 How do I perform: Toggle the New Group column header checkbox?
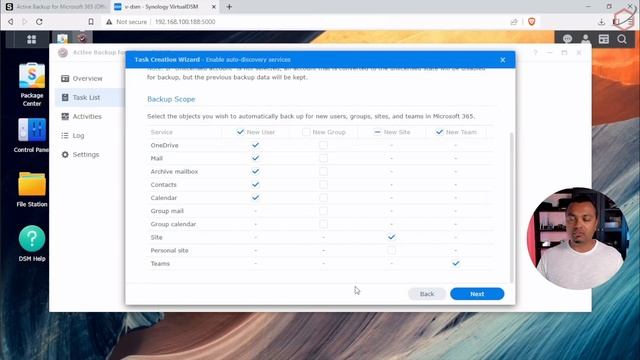click(x=306, y=132)
